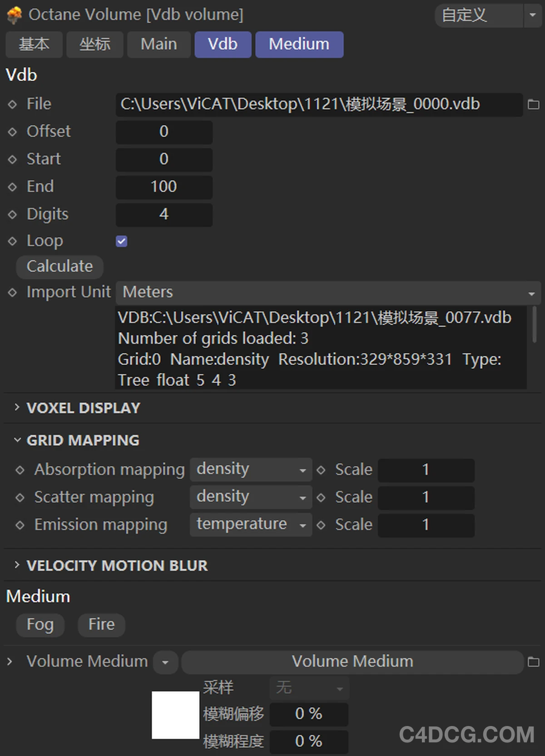The height and width of the screenshot is (756, 545).
Task: Toggle Absorption mapping keyframe diamond
Action: pyautogui.click(x=20, y=470)
